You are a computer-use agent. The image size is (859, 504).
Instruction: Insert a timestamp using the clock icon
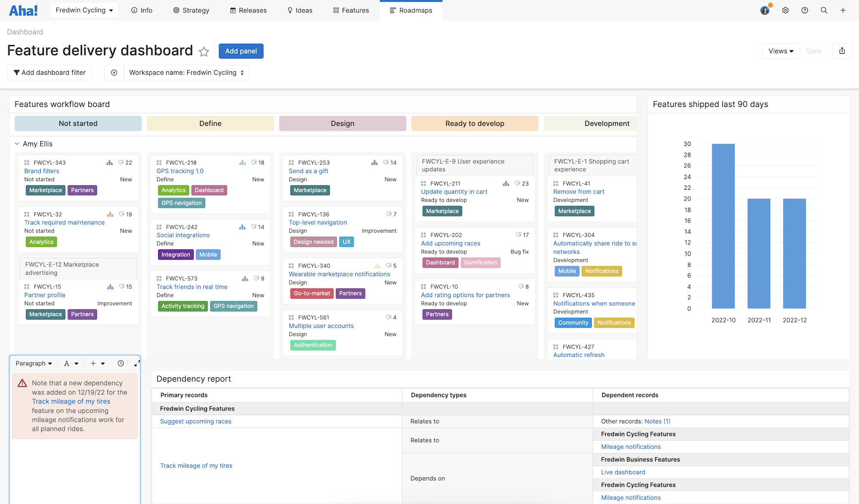click(x=121, y=363)
